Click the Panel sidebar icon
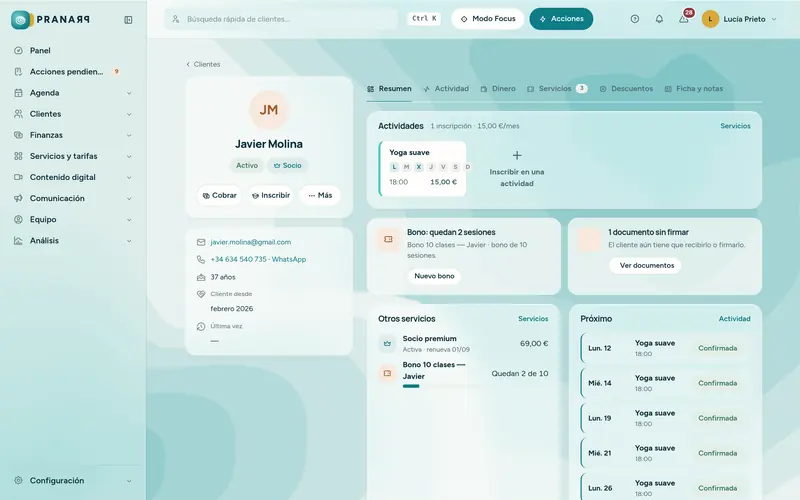 click(x=18, y=51)
